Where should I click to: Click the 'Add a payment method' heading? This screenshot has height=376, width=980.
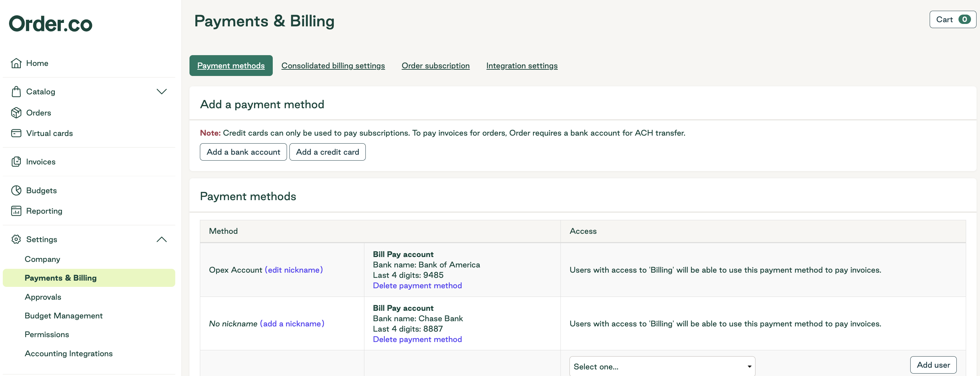[x=262, y=104]
